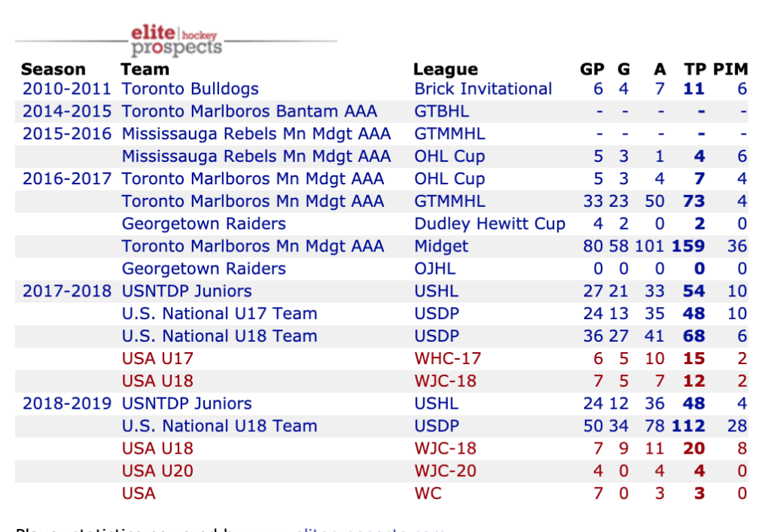771x532 pixels.
Task: Open Toronto Marlboros Bantam AAA team page
Action: tap(249, 111)
